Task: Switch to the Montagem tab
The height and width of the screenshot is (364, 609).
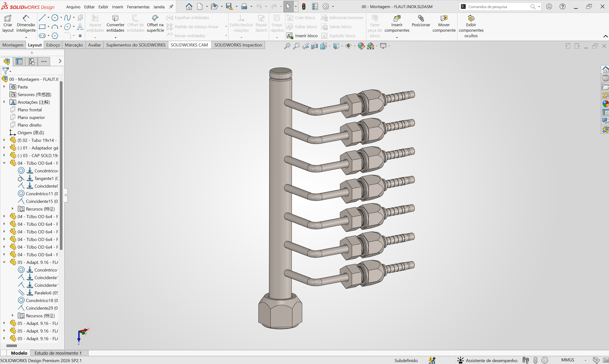Action: (x=13, y=45)
